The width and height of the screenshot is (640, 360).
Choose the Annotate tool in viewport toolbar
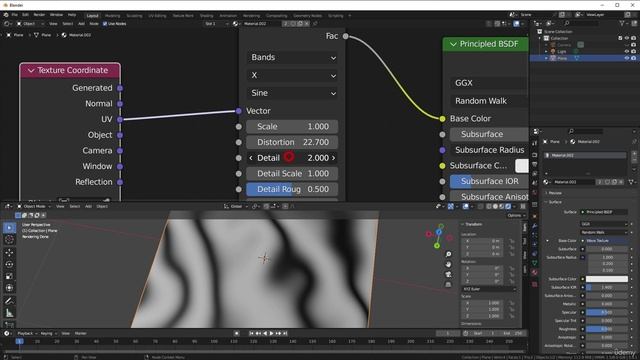pyautogui.click(x=9, y=301)
